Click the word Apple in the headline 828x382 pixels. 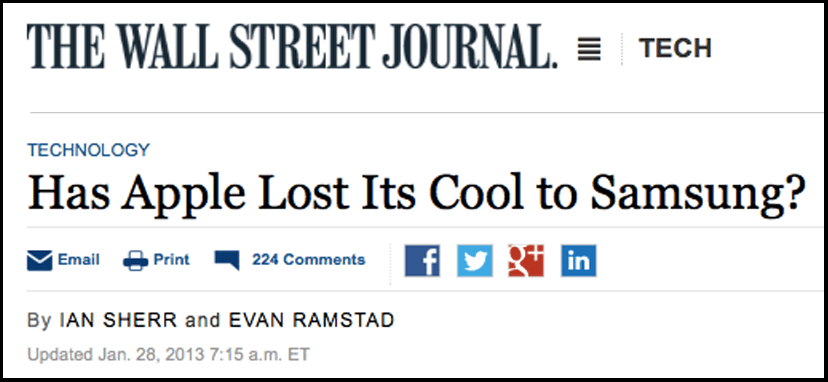(x=183, y=194)
